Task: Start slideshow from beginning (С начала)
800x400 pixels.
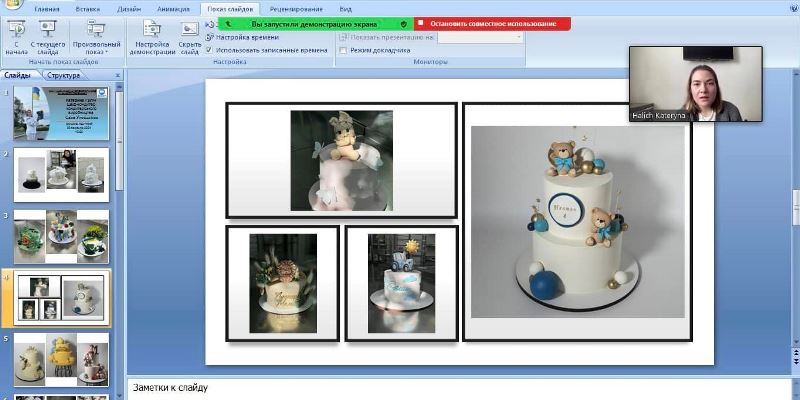Action: 16,38
